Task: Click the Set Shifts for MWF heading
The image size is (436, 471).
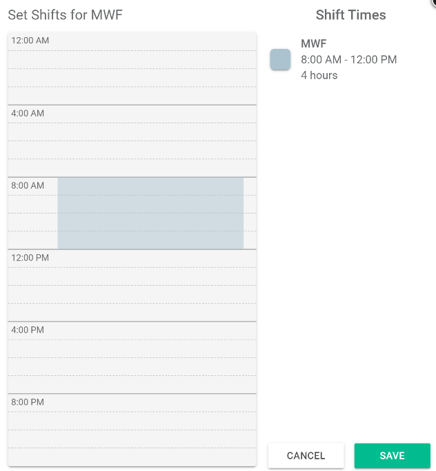Action: pyautogui.click(x=65, y=15)
